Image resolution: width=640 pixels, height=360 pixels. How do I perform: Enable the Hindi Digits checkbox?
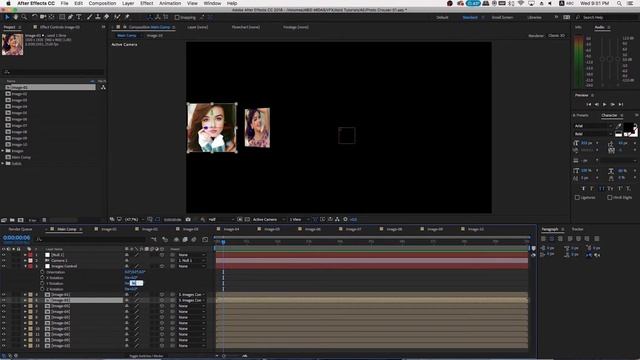[609, 198]
